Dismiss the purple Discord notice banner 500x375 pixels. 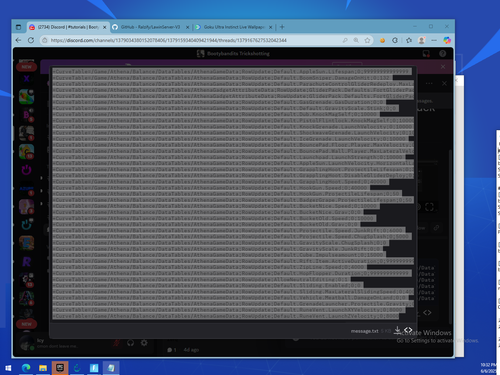coord(443,67)
